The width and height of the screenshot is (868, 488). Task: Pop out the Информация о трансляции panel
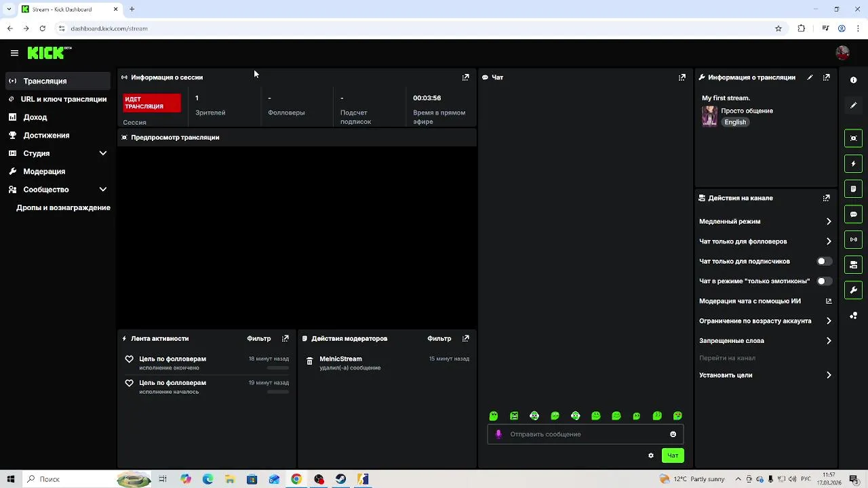[x=826, y=77]
